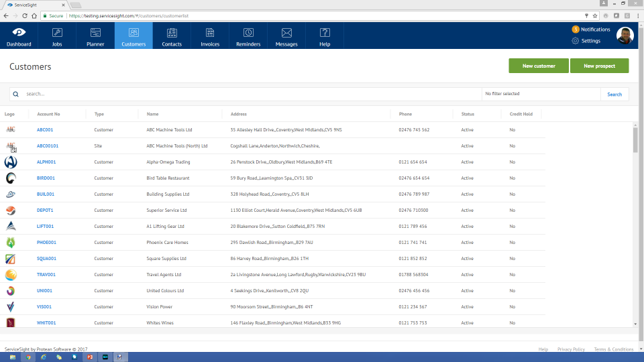The height and width of the screenshot is (362, 644).
Task: Bookmark this page with star icon
Action: pos(595,15)
